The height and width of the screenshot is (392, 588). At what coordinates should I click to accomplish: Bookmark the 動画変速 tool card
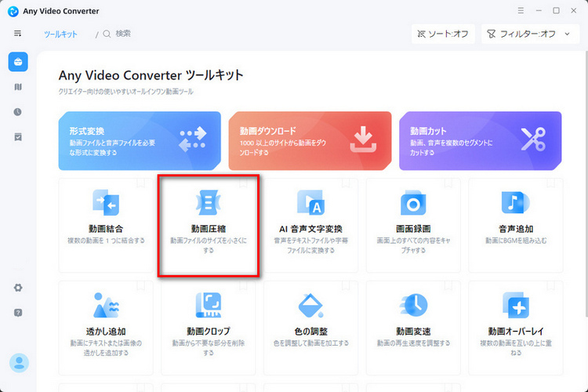[448, 286]
